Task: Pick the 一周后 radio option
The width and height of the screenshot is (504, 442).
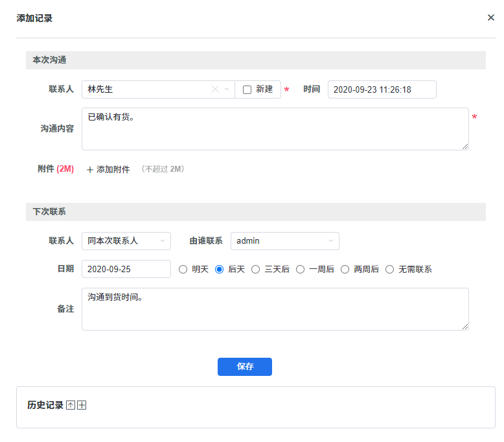Action: click(301, 269)
